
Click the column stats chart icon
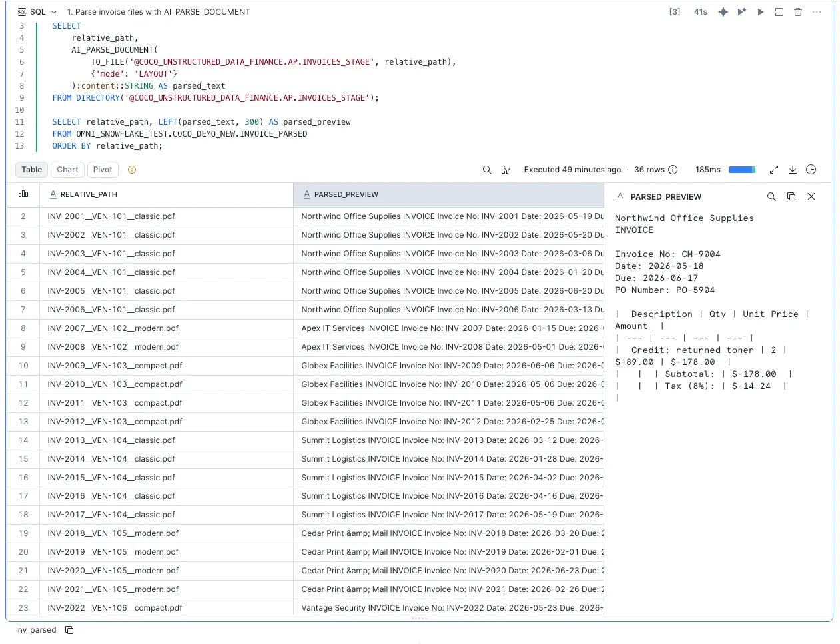click(23, 194)
